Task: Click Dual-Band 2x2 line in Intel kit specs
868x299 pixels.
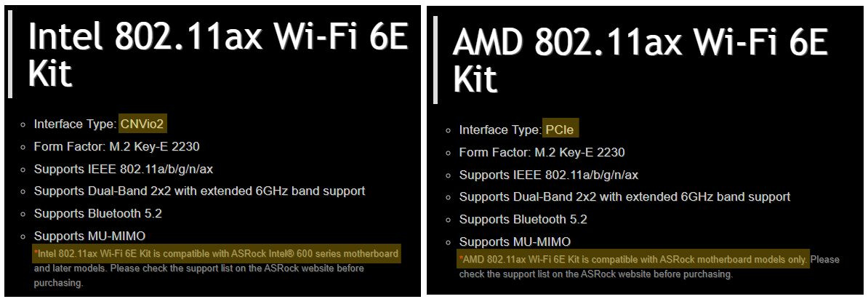Action: pyautogui.click(x=199, y=191)
